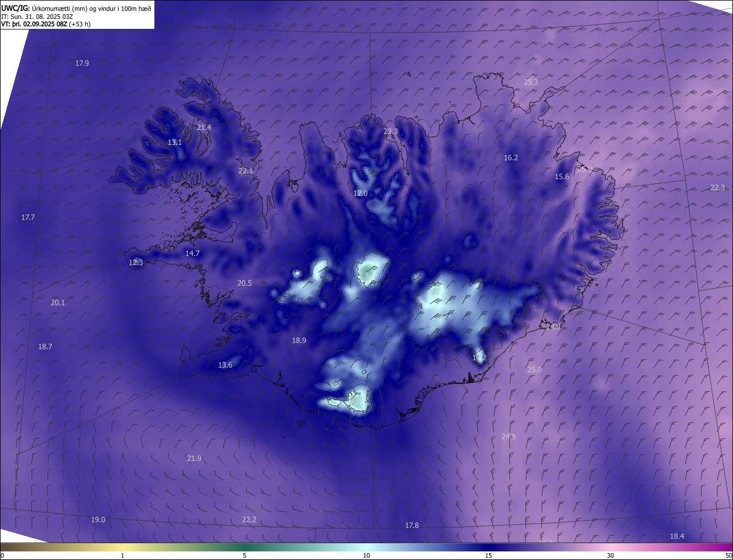Click the 17.7 value label
This screenshot has width=733, height=560.
28,217
